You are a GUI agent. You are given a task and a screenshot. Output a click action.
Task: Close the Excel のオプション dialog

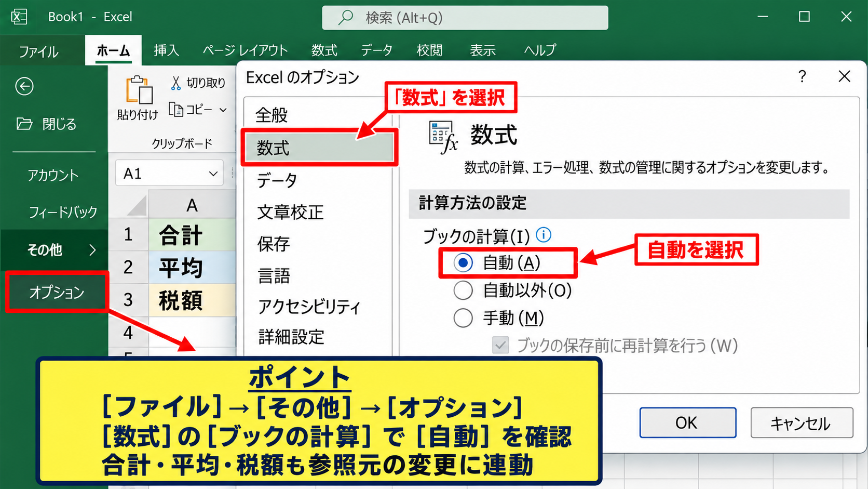(x=845, y=76)
